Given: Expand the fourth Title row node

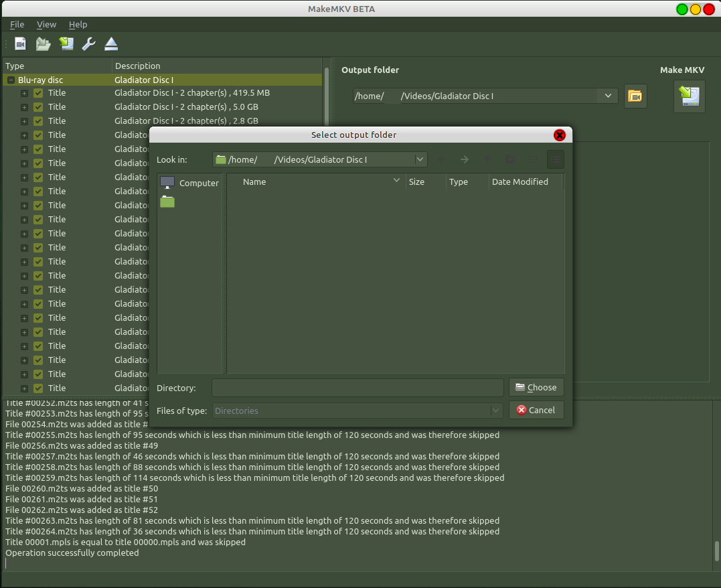Looking at the screenshot, I should 24,135.
